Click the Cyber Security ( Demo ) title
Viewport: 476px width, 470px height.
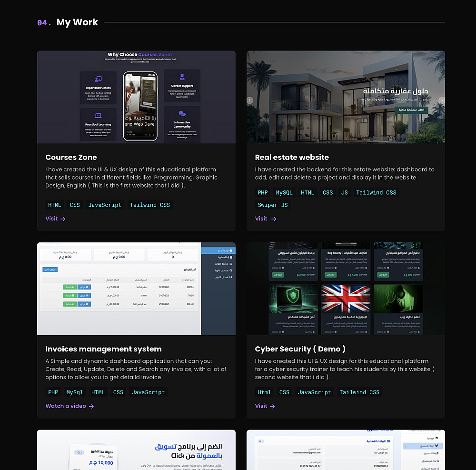[300, 349]
